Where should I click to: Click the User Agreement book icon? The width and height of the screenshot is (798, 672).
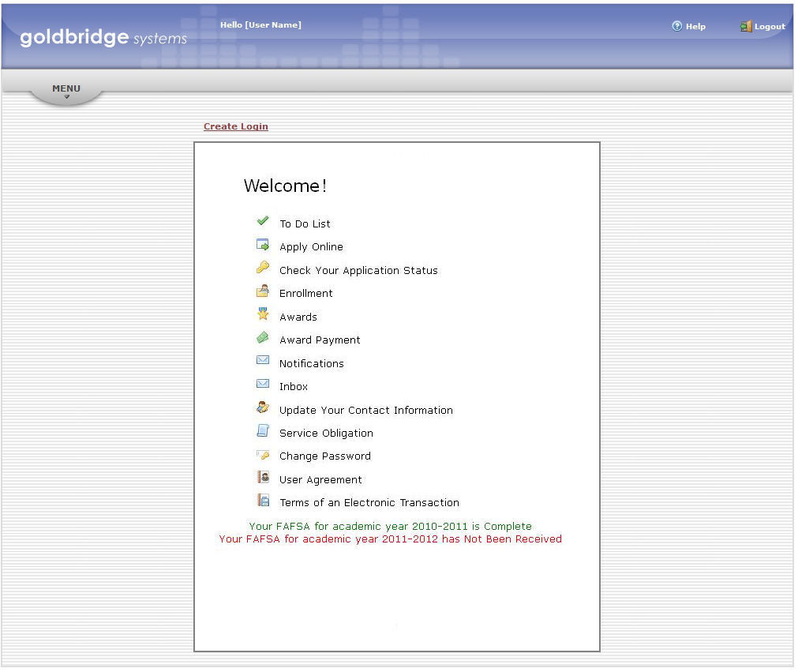pyautogui.click(x=263, y=477)
